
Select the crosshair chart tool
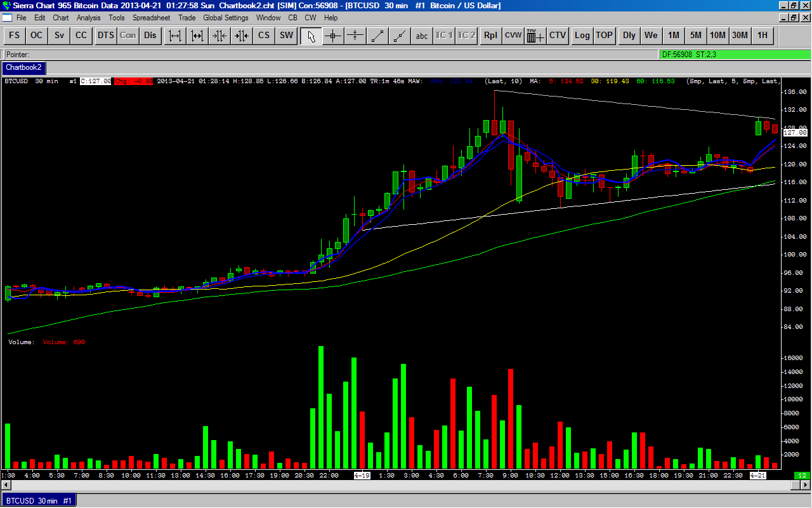tap(333, 36)
